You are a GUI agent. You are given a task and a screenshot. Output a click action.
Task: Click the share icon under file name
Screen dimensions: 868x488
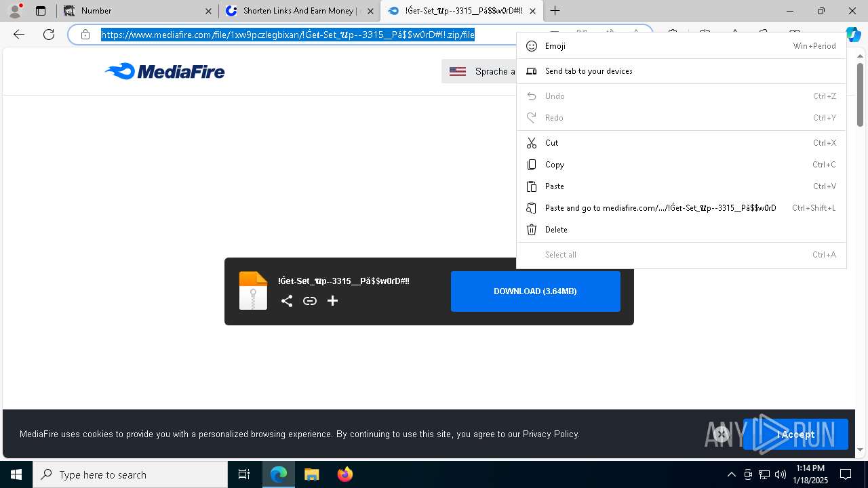point(287,301)
